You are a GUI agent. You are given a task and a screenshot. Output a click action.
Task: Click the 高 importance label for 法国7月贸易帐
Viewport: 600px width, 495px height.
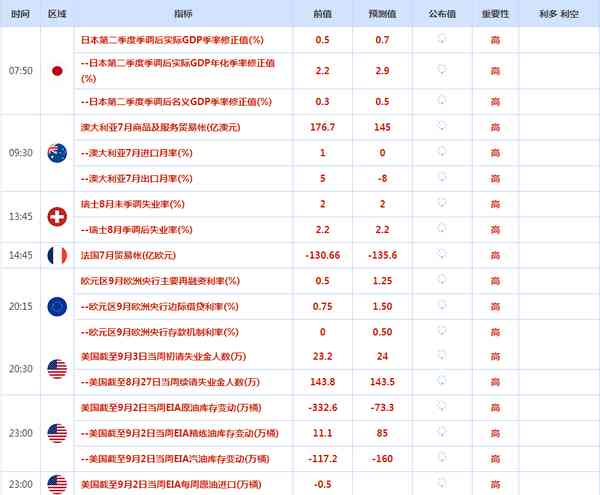[x=496, y=255]
